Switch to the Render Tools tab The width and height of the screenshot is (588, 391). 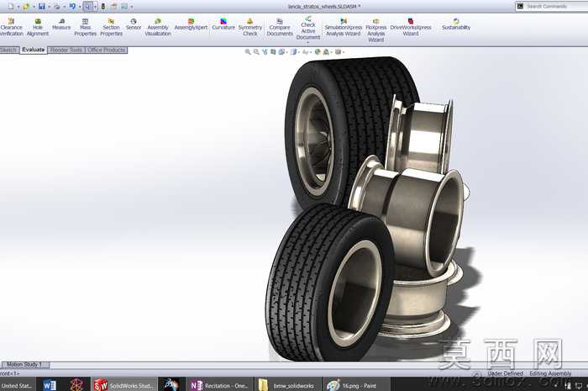click(x=66, y=50)
